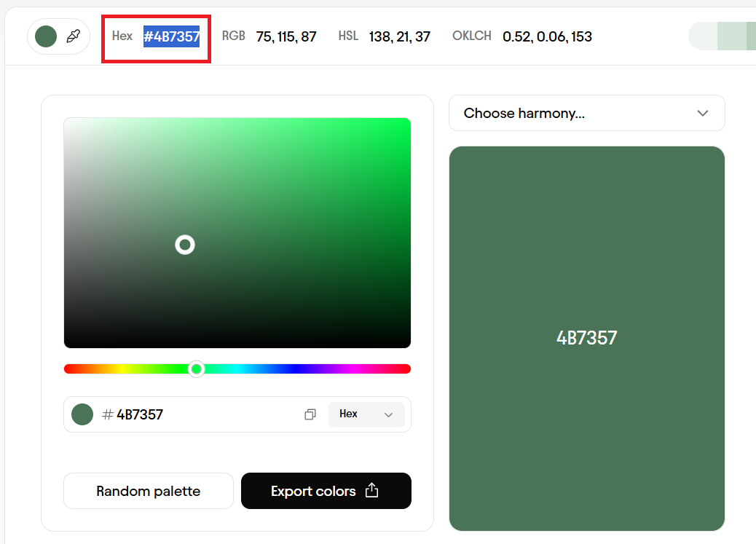The height and width of the screenshot is (544, 756).
Task: Select the second light green shade in strip
Action: 731,36
